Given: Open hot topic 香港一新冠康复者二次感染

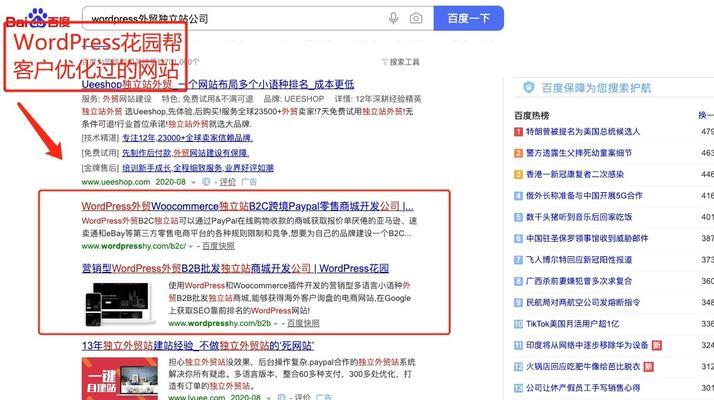Looking at the screenshot, I should 575,174.
